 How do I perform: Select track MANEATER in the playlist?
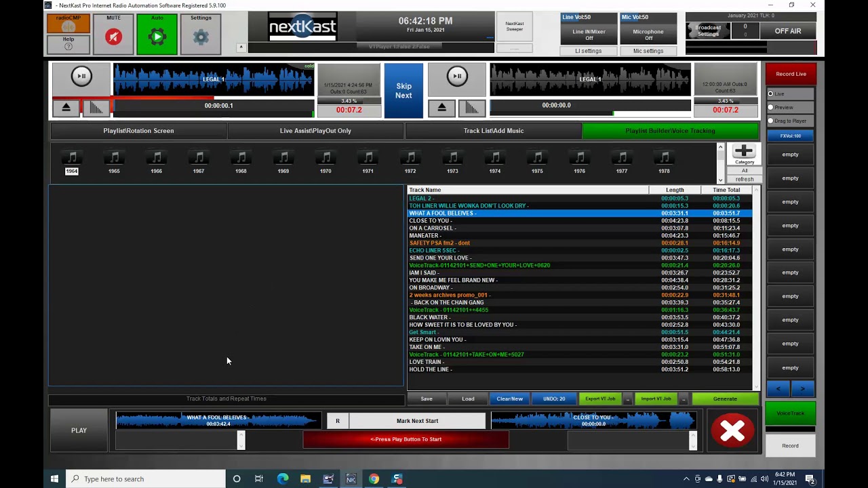580,235
